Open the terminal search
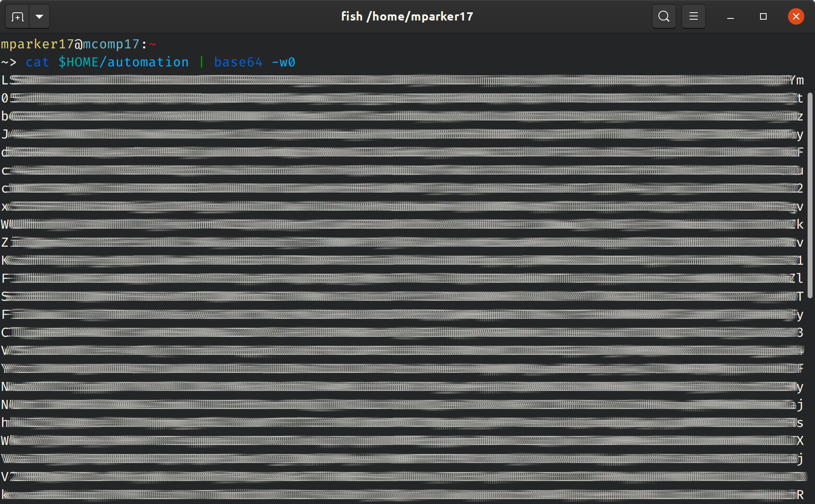The height and width of the screenshot is (504, 815). [x=664, y=16]
